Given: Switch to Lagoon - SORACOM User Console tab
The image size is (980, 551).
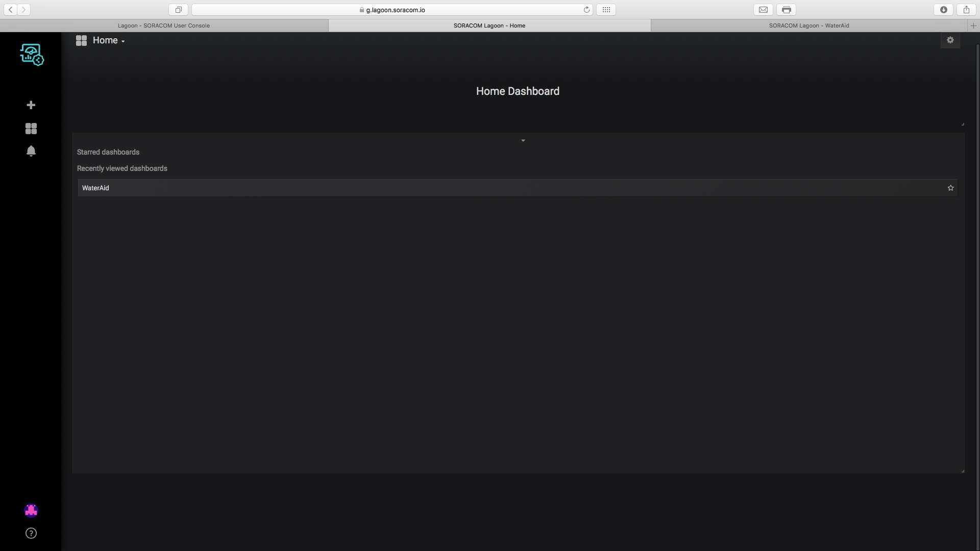Looking at the screenshot, I should tap(164, 26).
